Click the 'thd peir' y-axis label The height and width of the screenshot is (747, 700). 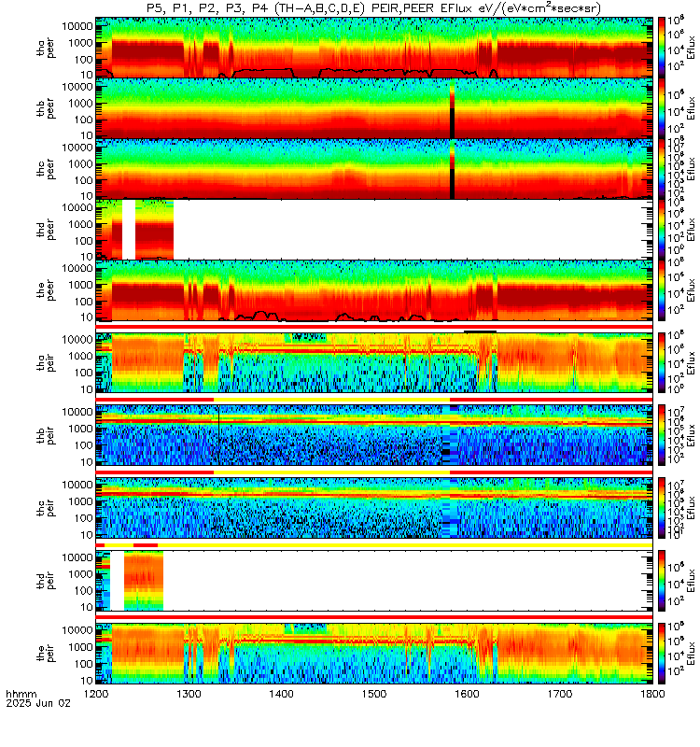(46, 581)
